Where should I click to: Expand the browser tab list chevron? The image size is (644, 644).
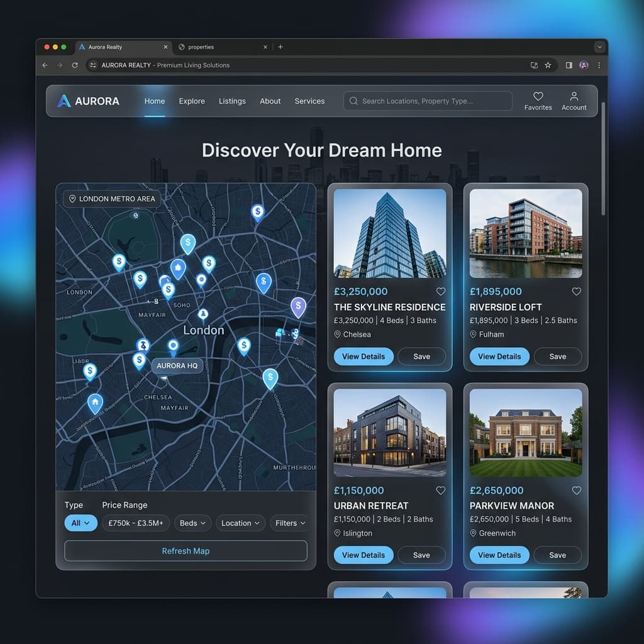click(x=599, y=47)
